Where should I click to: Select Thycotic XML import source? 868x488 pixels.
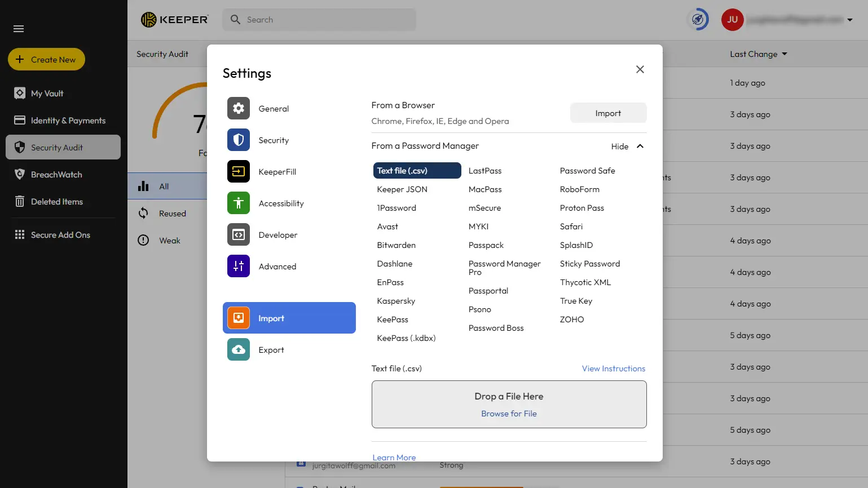(x=585, y=282)
